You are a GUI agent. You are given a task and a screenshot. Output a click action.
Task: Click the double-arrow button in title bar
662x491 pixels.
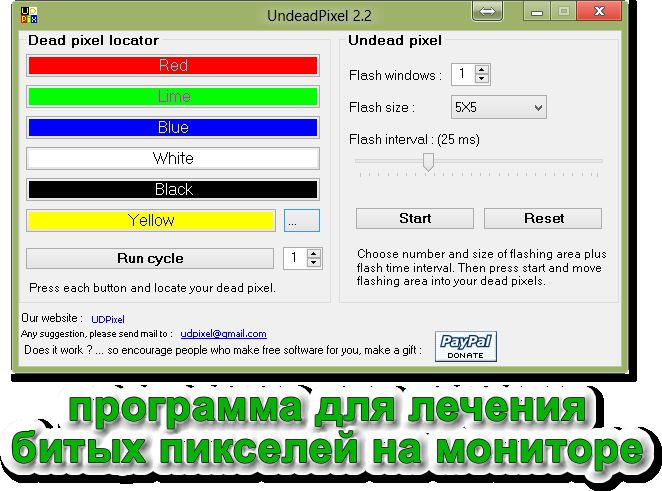pyautogui.click(x=488, y=12)
